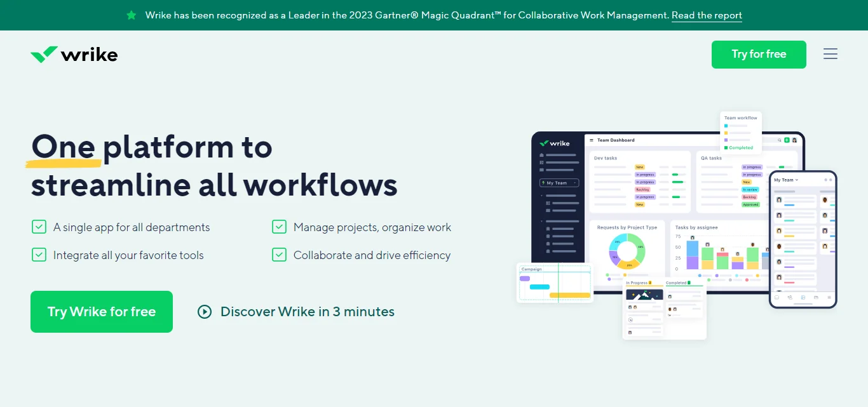Click the mobile My Team phone mockup
868x407 pixels.
coord(803,239)
